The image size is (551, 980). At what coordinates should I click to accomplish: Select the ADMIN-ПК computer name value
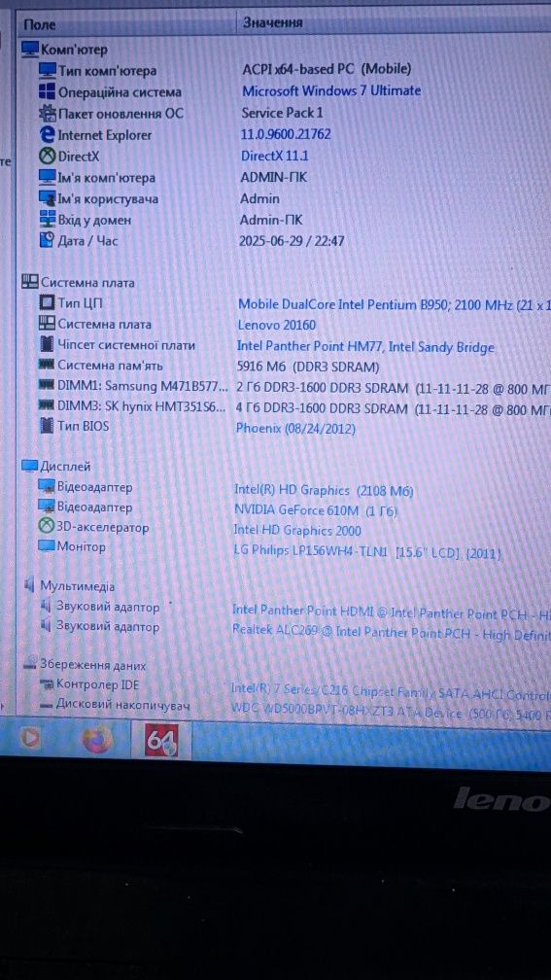(x=274, y=178)
